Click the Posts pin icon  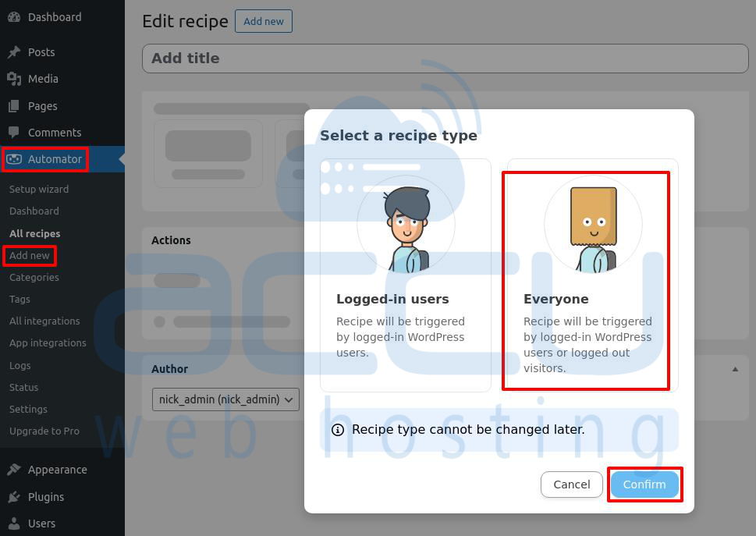(14, 52)
